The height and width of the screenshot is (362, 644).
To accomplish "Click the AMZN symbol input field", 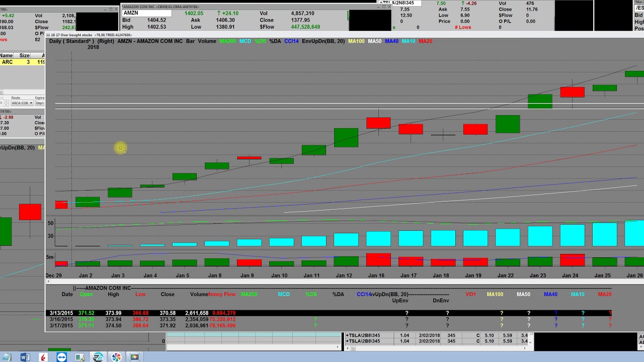I will [147, 13].
